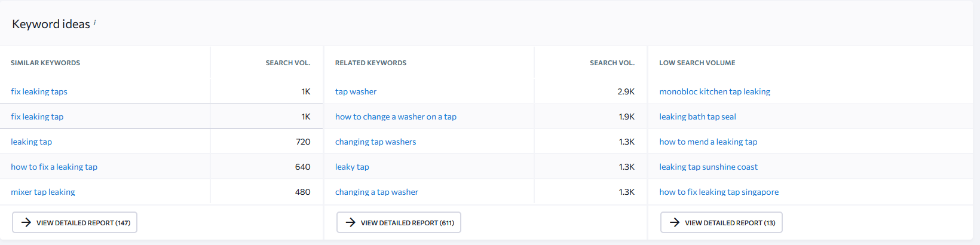Select 'how to fix leaking tap singapore'
This screenshot has width=980, height=245.
pyautogui.click(x=719, y=192)
